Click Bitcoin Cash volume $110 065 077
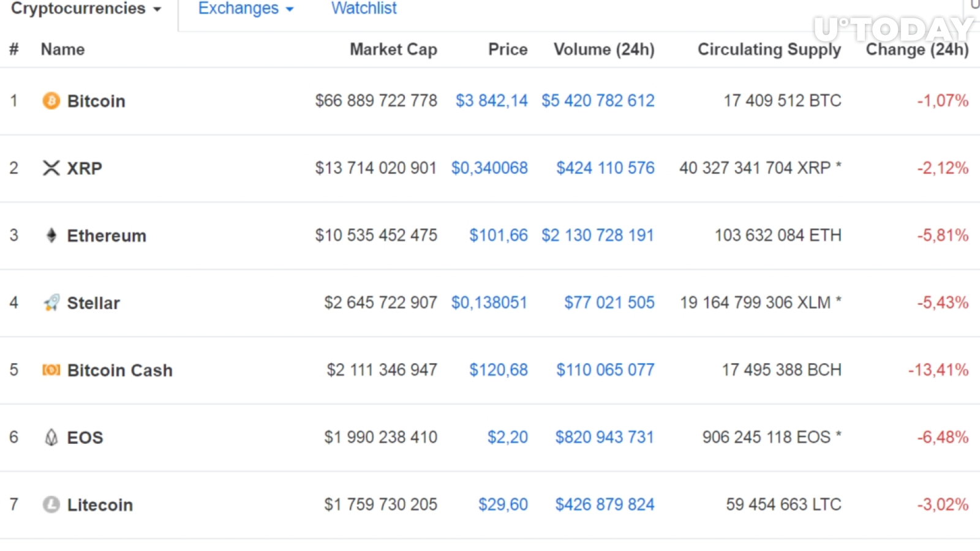The image size is (980, 551). (605, 370)
